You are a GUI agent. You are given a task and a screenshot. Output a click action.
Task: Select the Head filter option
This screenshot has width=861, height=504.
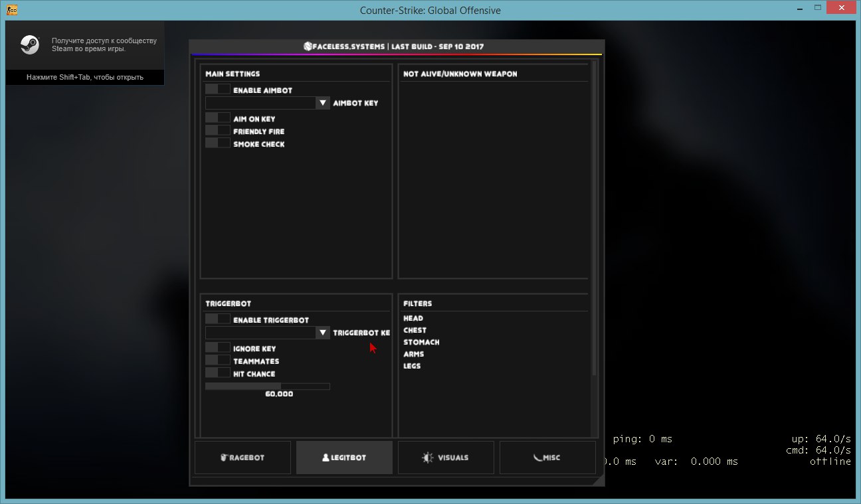click(x=413, y=318)
